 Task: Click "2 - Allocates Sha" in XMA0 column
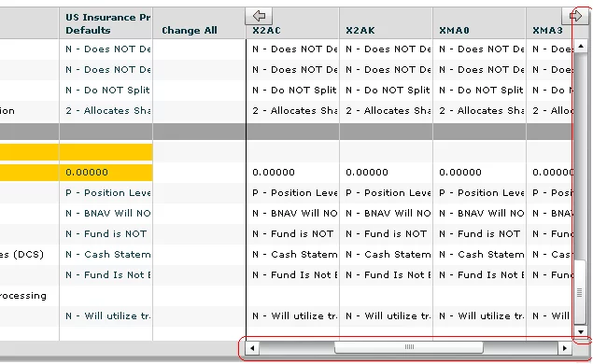click(x=482, y=110)
